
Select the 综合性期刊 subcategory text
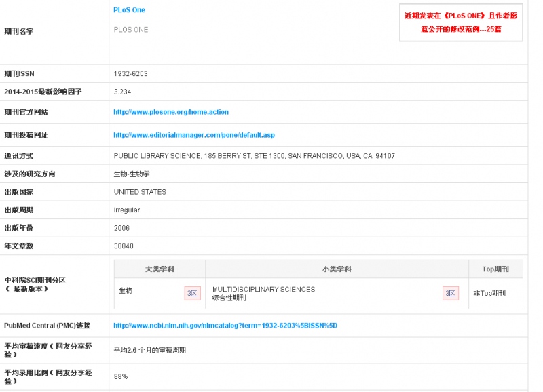[x=229, y=298]
